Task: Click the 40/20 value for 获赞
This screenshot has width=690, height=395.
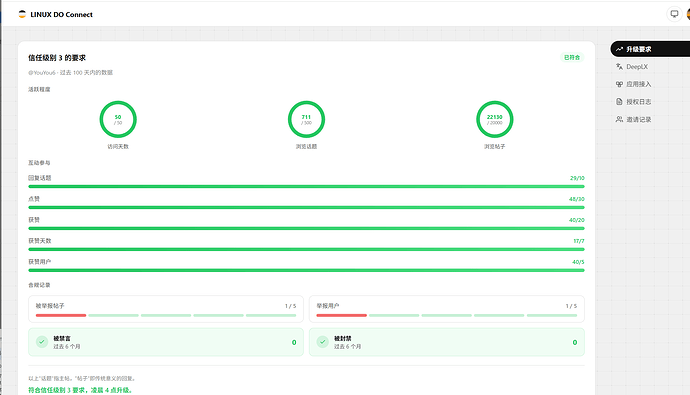Action: 576,220
